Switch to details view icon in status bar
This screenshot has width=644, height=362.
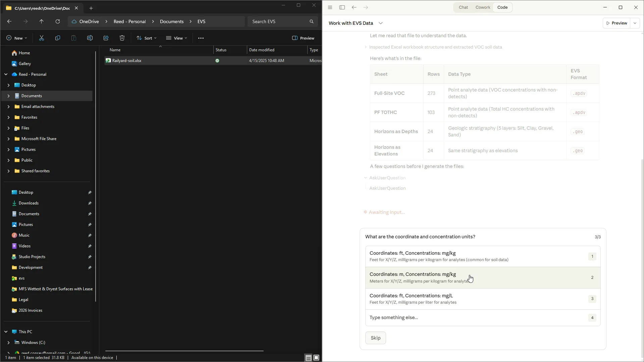308,358
